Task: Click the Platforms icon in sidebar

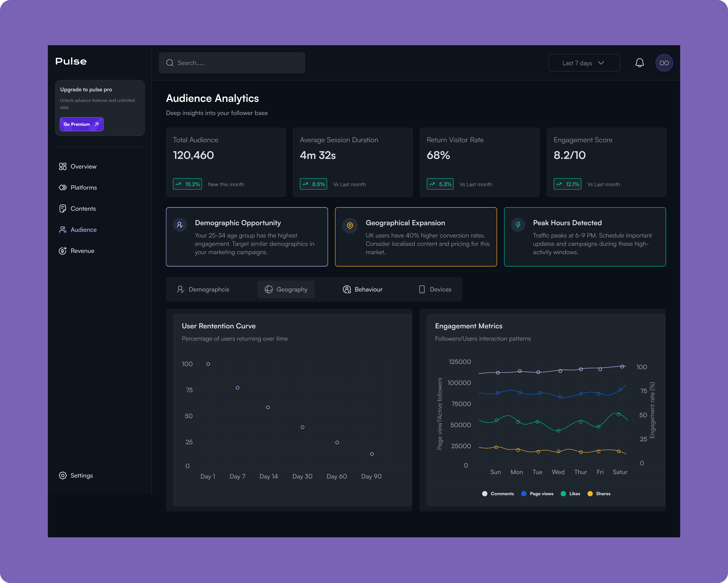Action: tap(63, 187)
